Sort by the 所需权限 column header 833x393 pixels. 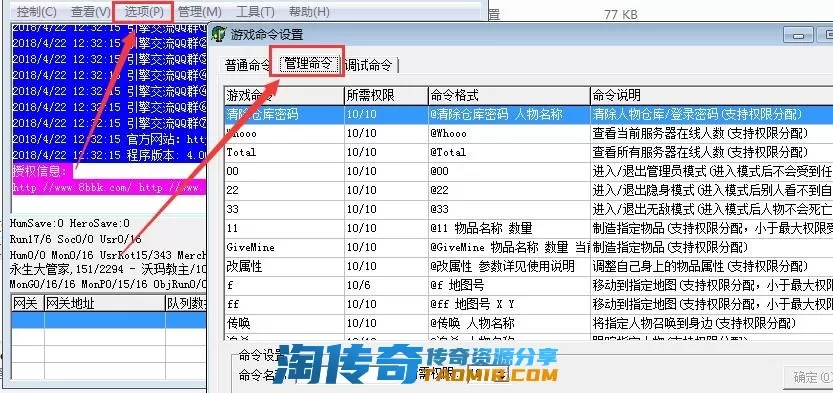point(386,96)
